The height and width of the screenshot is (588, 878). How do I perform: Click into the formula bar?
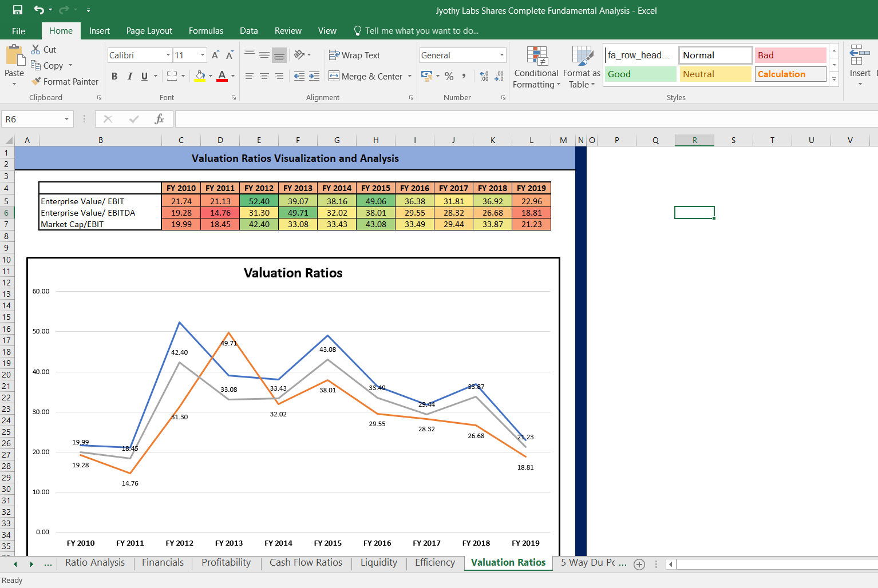point(525,119)
